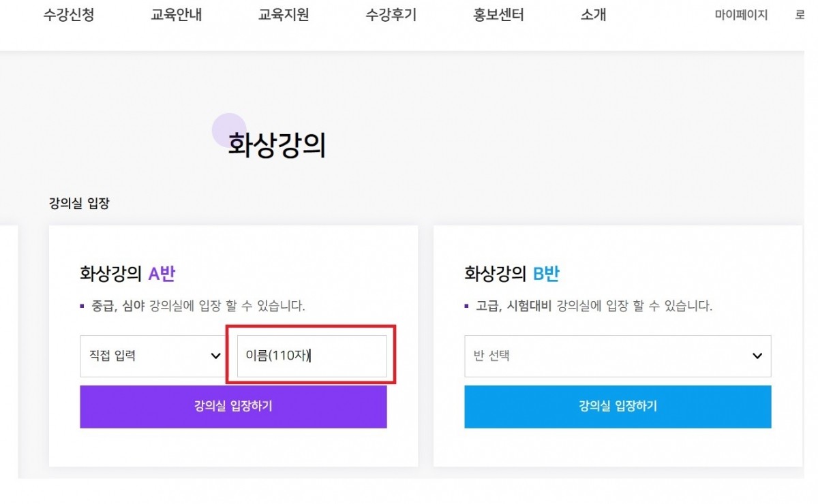Select the 교육지원 navigation item
Viewport: 818px width, 504px height.
[284, 15]
